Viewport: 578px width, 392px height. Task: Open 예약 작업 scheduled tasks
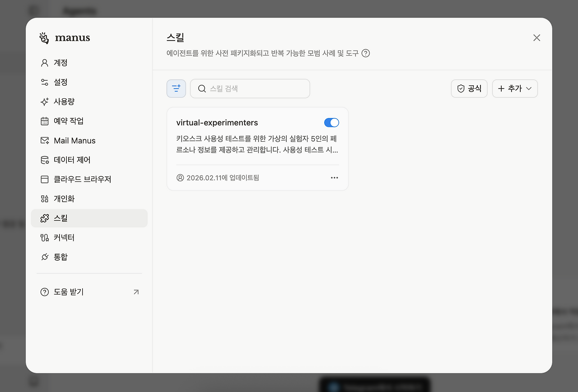click(x=89, y=121)
